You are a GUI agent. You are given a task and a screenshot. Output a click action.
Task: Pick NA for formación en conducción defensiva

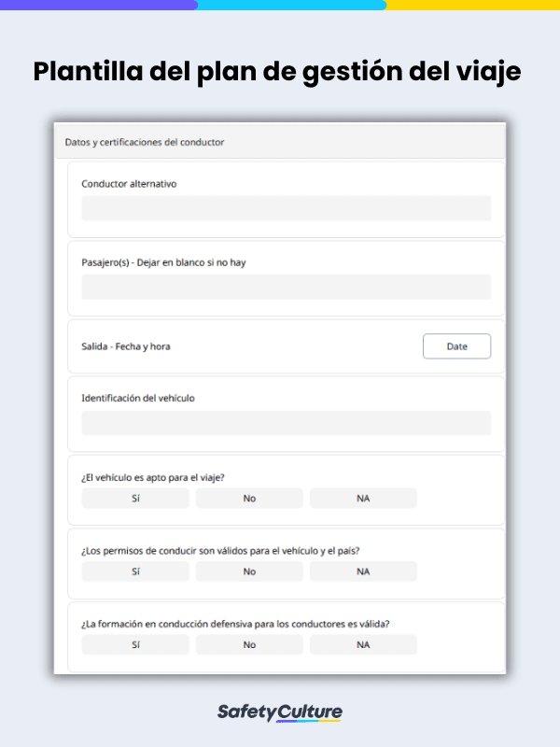tap(362, 644)
